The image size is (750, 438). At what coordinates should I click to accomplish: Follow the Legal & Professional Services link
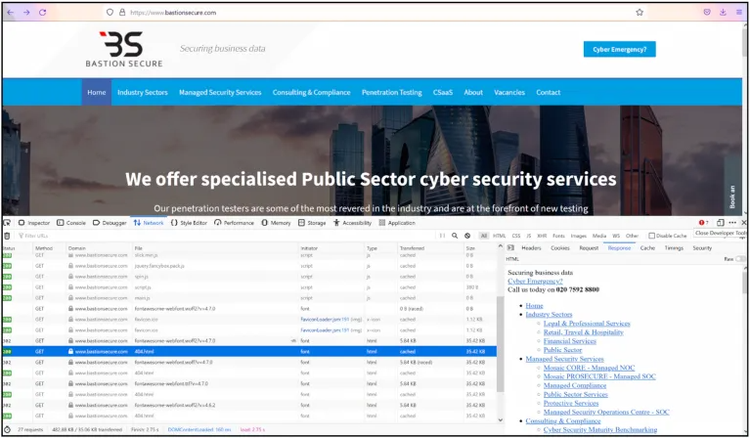[x=589, y=324]
